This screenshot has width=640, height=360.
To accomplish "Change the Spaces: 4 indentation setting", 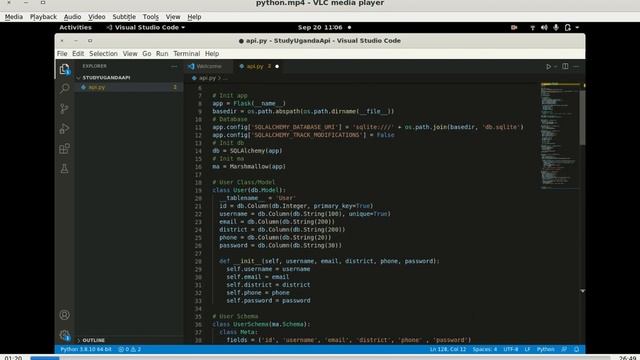I will (485, 349).
